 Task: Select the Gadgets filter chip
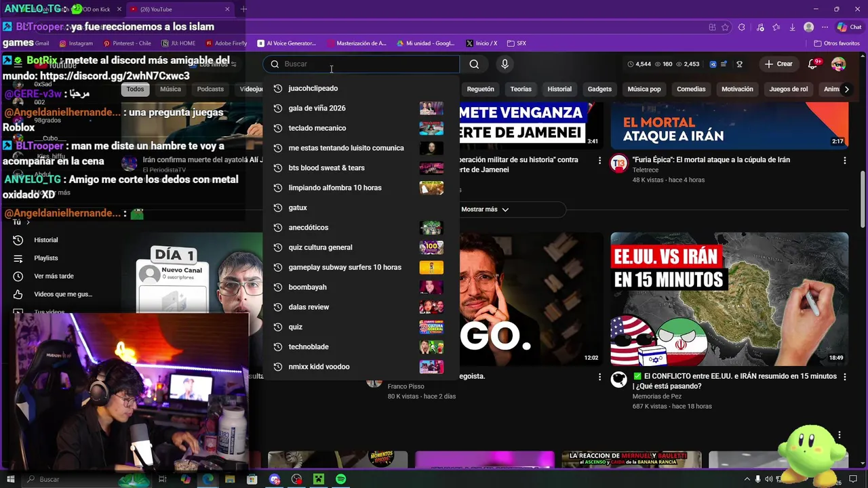click(x=599, y=89)
